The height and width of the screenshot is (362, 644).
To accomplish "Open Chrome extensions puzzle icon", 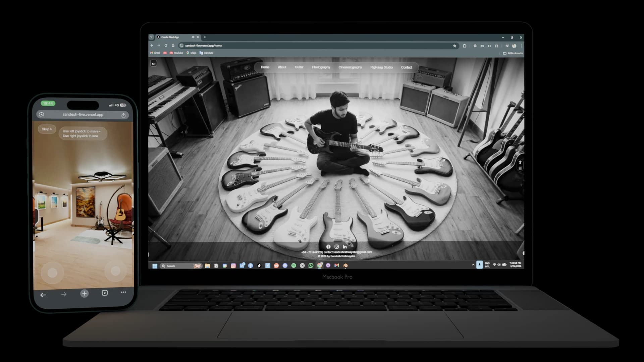I will click(465, 46).
